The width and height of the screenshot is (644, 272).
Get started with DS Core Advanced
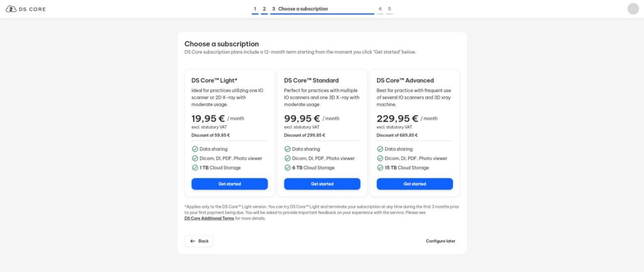(x=414, y=184)
